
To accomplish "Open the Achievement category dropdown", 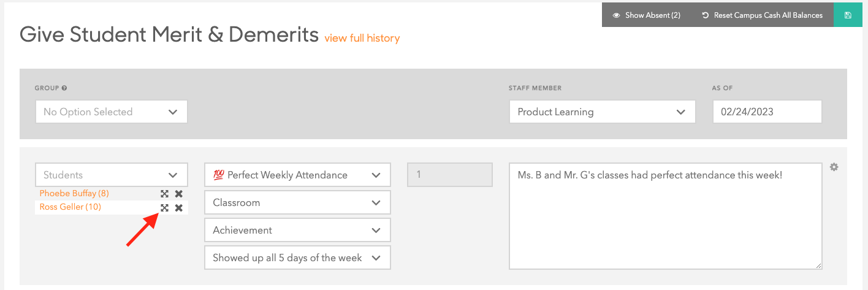I will 297,230.
